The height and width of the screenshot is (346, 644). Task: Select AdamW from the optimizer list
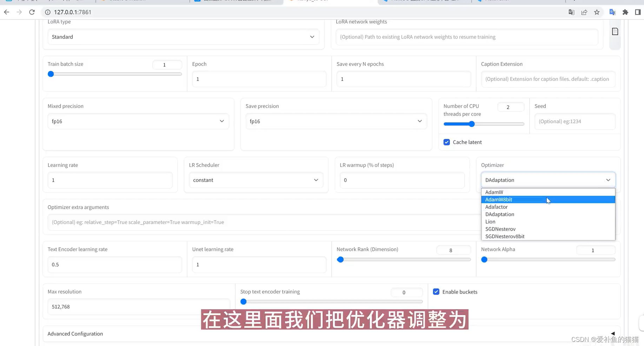coord(548,192)
